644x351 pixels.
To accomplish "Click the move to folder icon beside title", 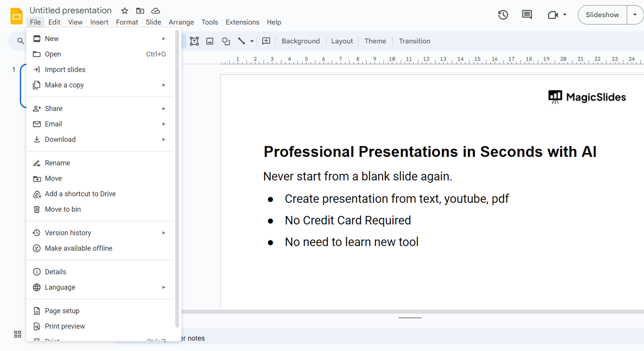I will click(x=140, y=11).
